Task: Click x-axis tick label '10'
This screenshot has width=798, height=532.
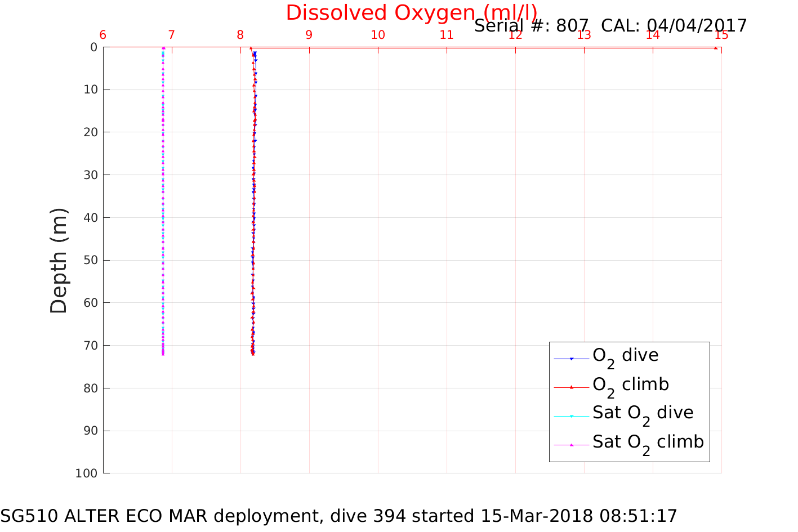Action: (378, 35)
